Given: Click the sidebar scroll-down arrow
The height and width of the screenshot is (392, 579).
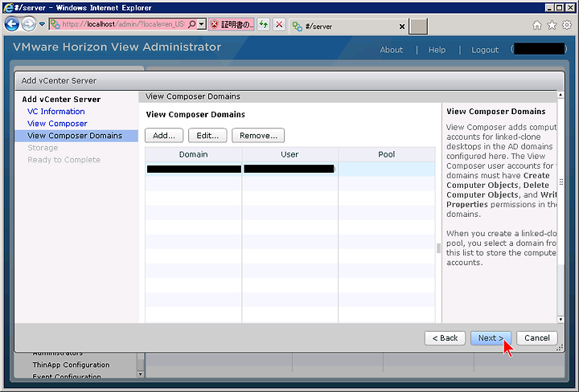Looking at the screenshot, I should pyautogui.click(x=140, y=374).
